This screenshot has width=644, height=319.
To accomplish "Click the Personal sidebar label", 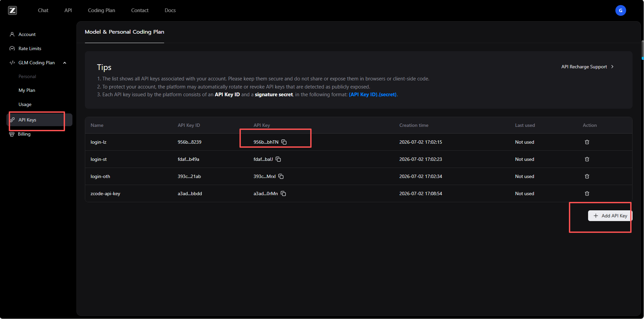I will point(27,76).
